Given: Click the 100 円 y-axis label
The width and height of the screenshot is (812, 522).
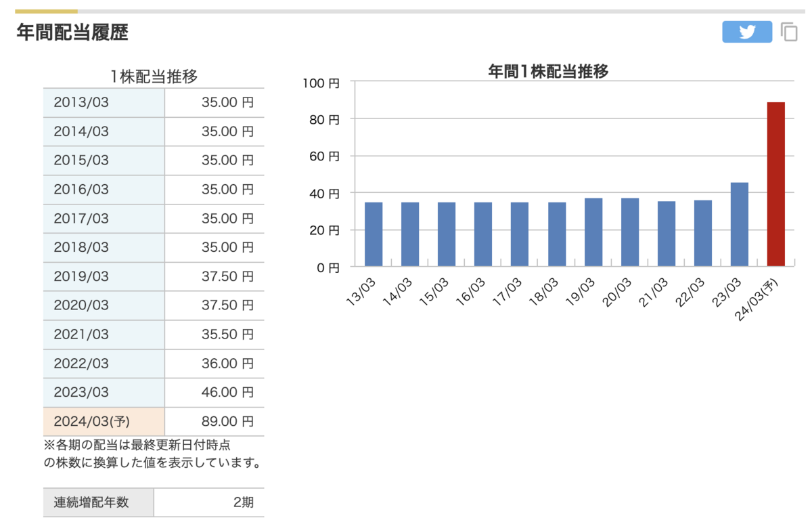Looking at the screenshot, I should [322, 83].
